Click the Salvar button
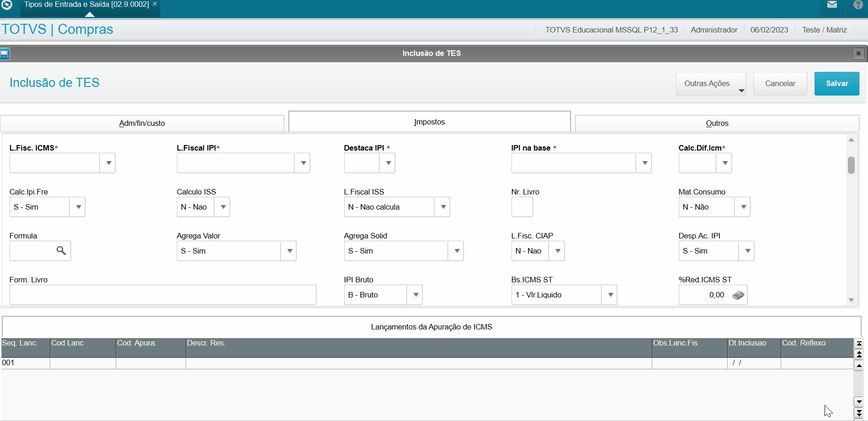The image size is (868, 421). 836,83
